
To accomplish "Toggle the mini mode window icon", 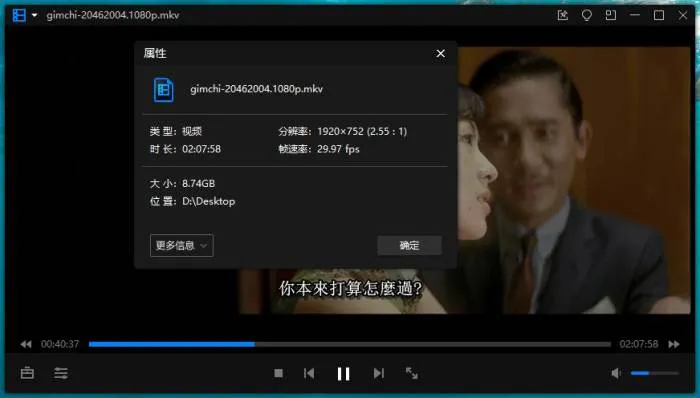I will point(611,15).
